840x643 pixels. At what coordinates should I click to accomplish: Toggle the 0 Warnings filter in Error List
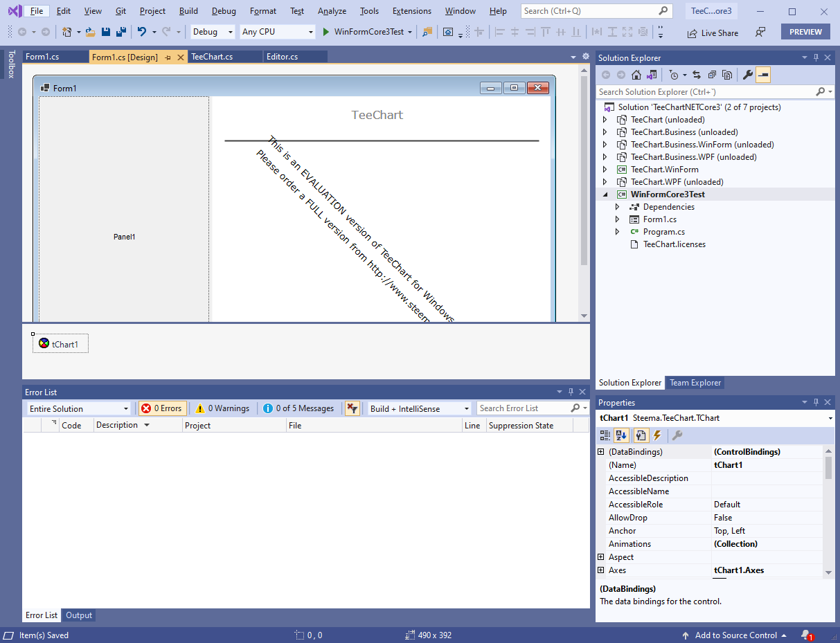(222, 408)
